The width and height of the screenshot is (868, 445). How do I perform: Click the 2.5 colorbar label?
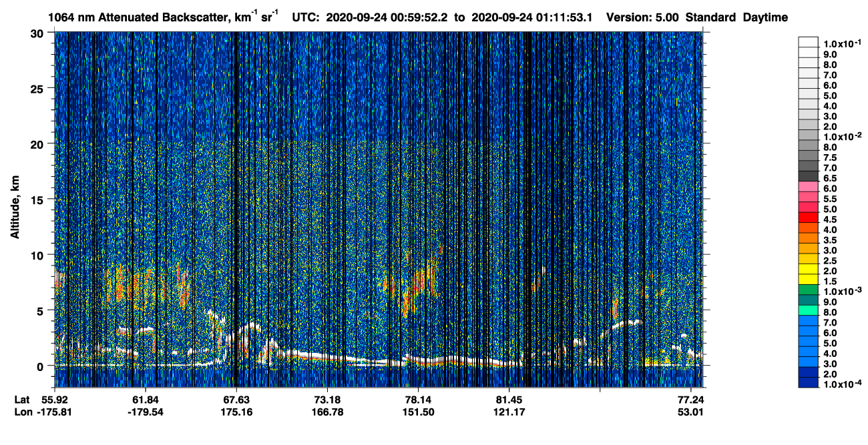[831, 260]
